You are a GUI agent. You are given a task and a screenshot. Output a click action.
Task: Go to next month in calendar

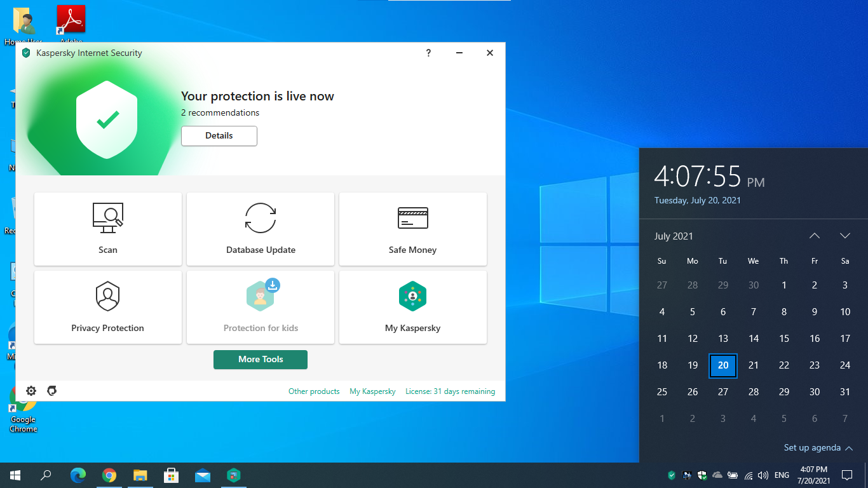845,236
